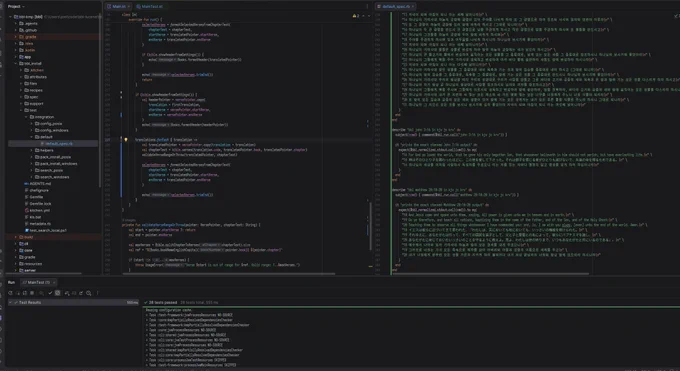Viewport: 680px width, 371px height.
Task: Click the default_spec.rb editor horizontal scrollbar
Action: tap(490, 274)
